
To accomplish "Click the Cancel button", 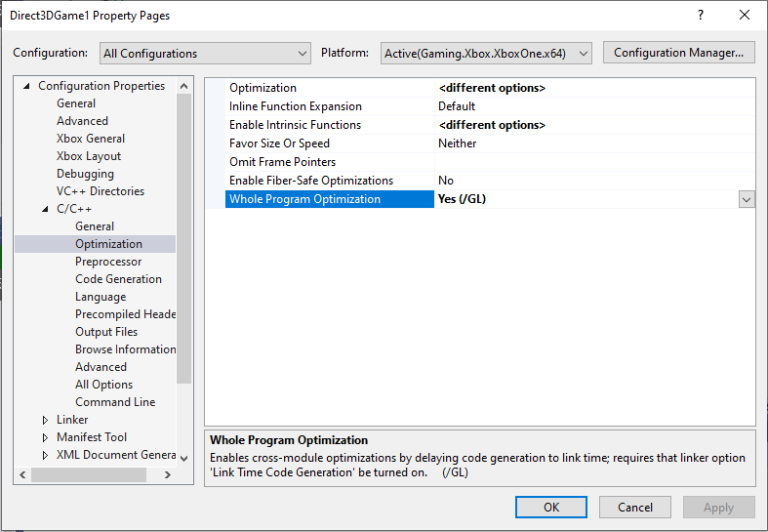I will (x=634, y=507).
